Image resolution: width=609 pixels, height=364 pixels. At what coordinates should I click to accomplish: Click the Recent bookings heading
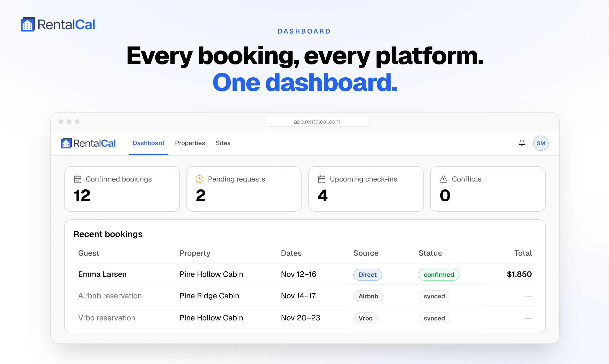click(x=108, y=234)
